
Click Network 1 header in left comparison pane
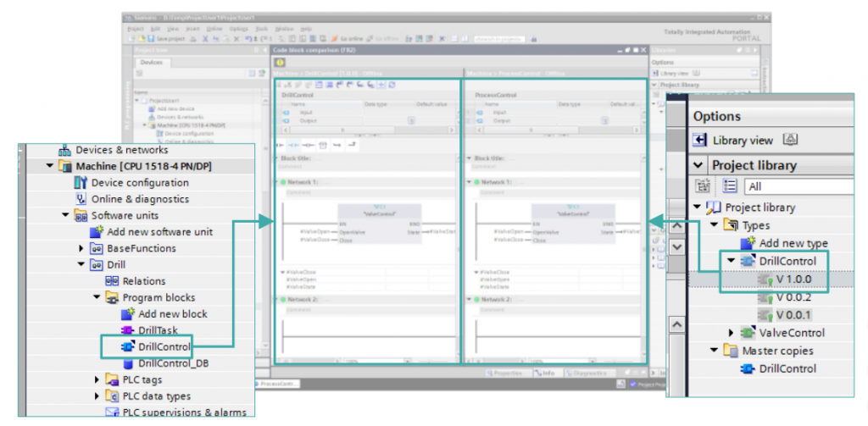(365, 182)
